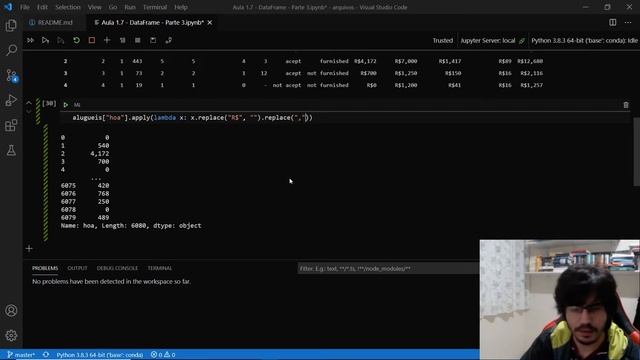Viewport: 640px width, 360px height.
Task: Switch to the TERMINAL panel tab
Action: point(160,268)
